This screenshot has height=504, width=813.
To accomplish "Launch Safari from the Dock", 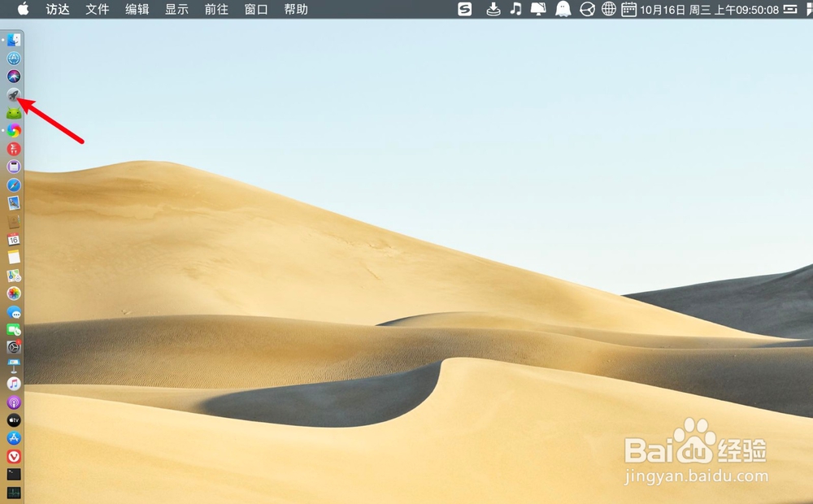I will 14,185.
